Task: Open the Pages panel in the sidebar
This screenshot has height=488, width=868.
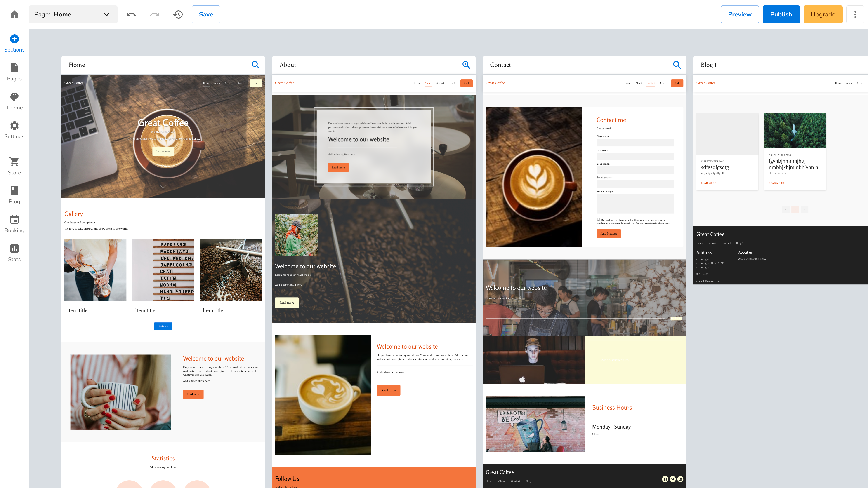Action: [x=14, y=72]
